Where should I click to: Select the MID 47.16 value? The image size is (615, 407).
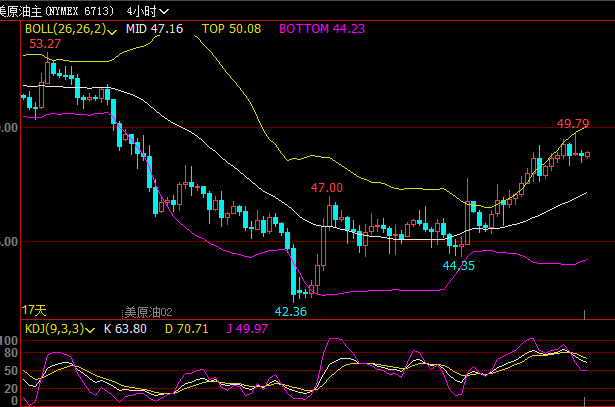click(x=154, y=29)
